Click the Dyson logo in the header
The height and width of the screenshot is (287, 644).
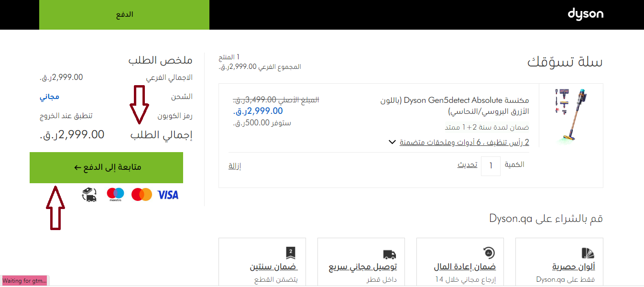pos(586,14)
